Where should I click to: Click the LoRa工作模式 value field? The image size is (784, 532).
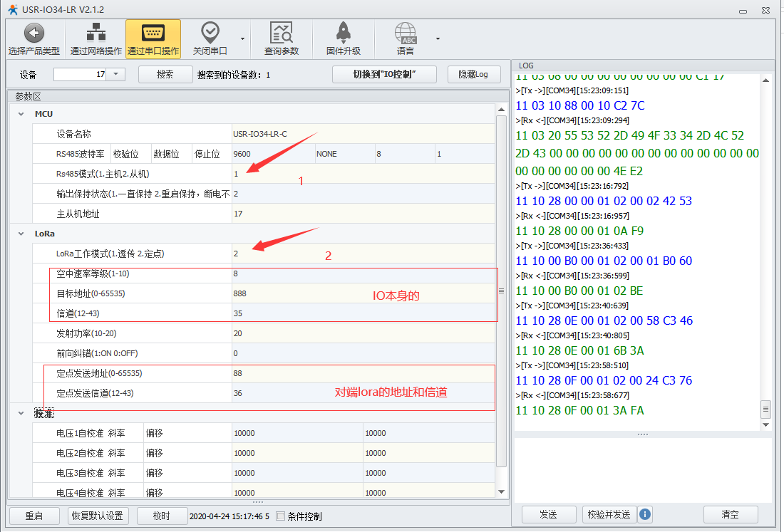click(x=363, y=254)
